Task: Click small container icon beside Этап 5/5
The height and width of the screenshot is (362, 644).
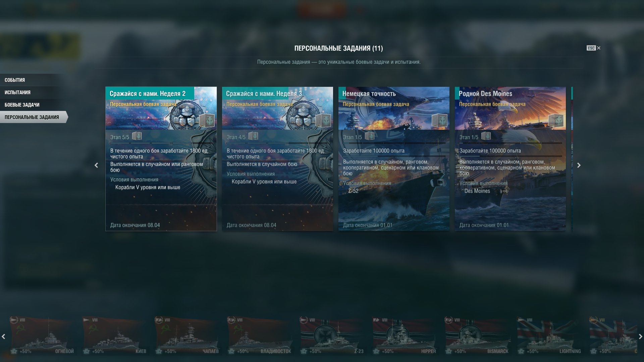Action: tap(137, 136)
